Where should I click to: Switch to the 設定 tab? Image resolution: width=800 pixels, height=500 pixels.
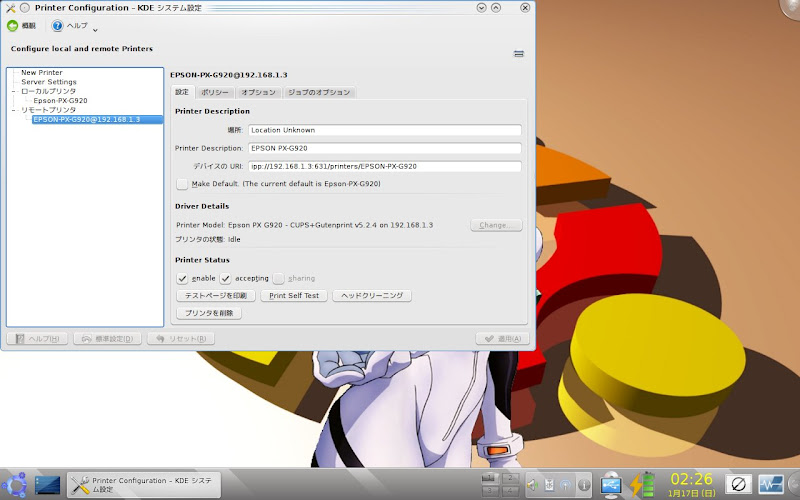click(x=182, y=92)
